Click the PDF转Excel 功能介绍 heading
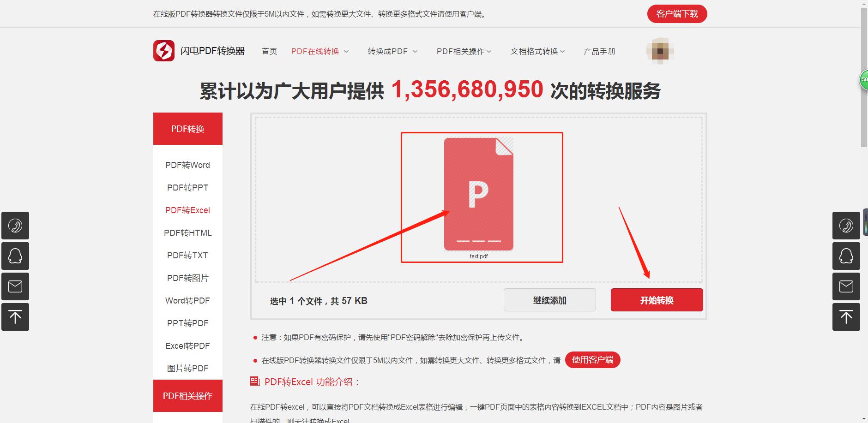 [x=312, y=381]
